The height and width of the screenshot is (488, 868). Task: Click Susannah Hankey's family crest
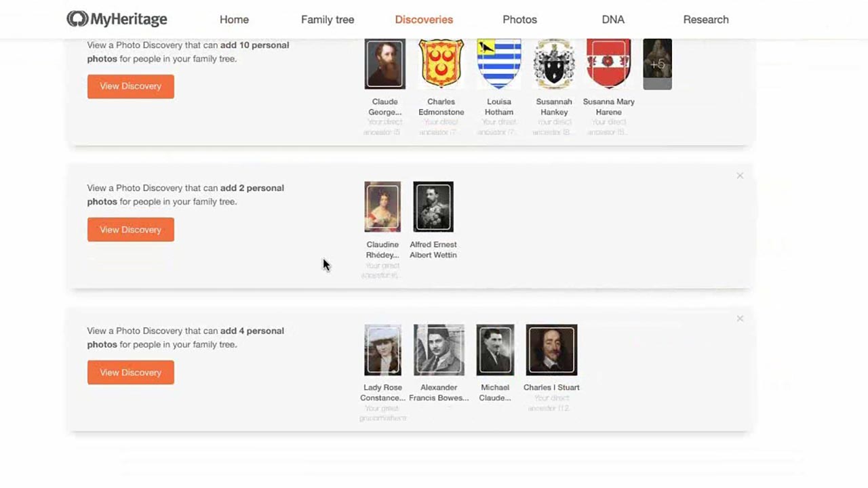(x=553, y=63)
